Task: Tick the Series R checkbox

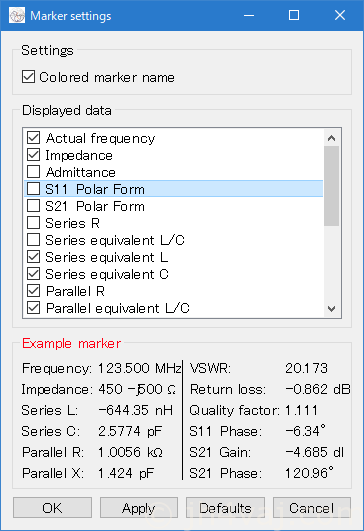Action: (x=34, y=223)
